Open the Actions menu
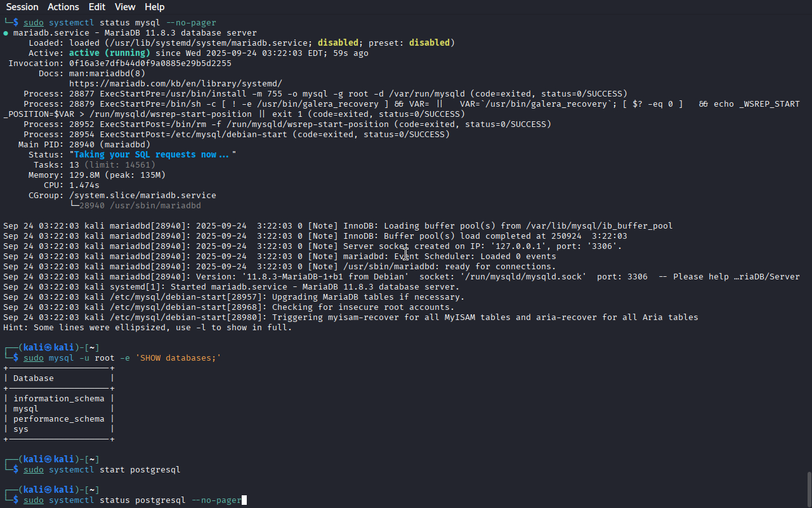This screenshot has width=812, height=508. 63,7
